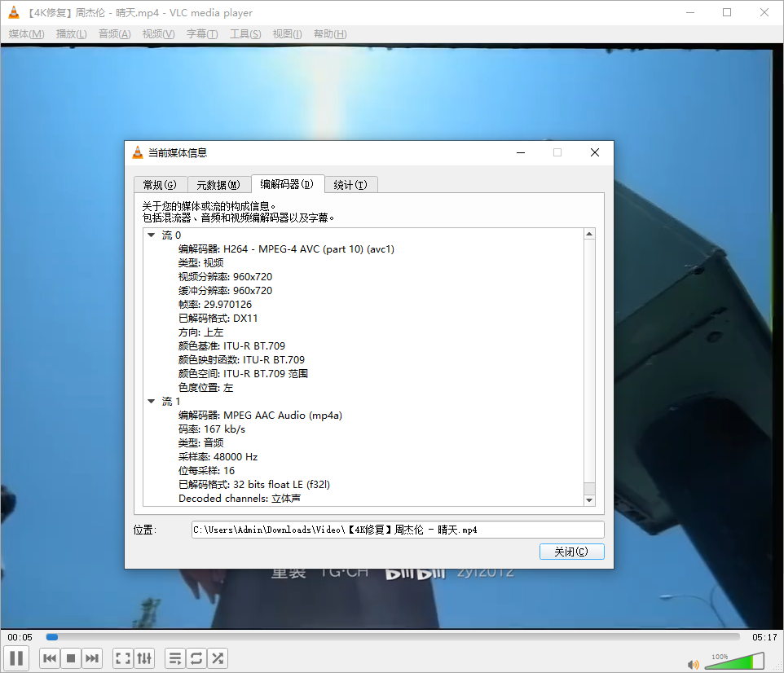Screen dimensions: 784x673
Task: Select the MPEG AAC Audio codec row
Action: tap(261, 416)
